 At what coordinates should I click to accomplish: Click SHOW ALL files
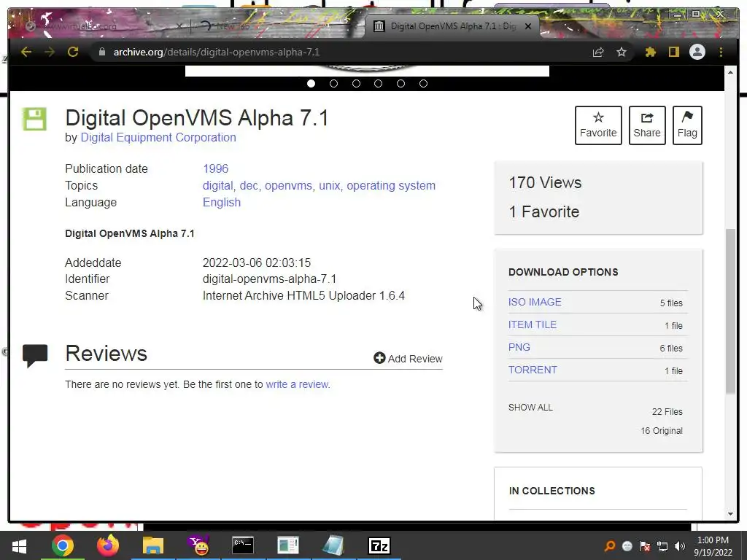click(x=530, y=407)
